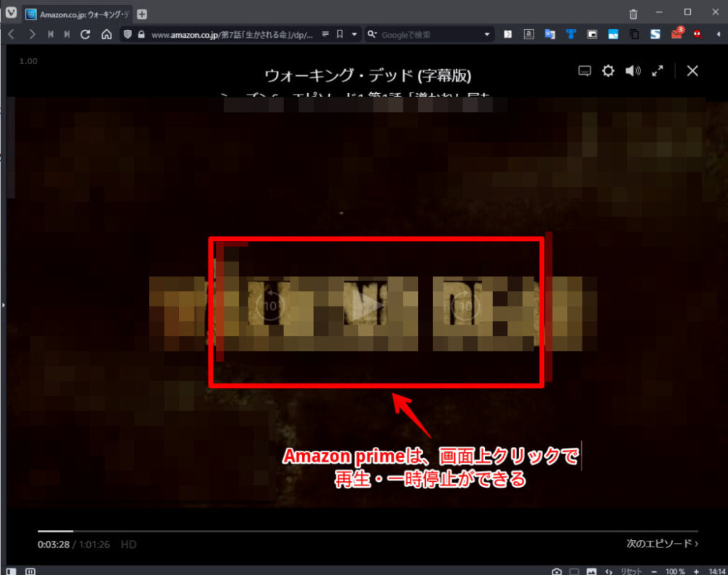Open search engine selector magnifier

pos(372,34)
